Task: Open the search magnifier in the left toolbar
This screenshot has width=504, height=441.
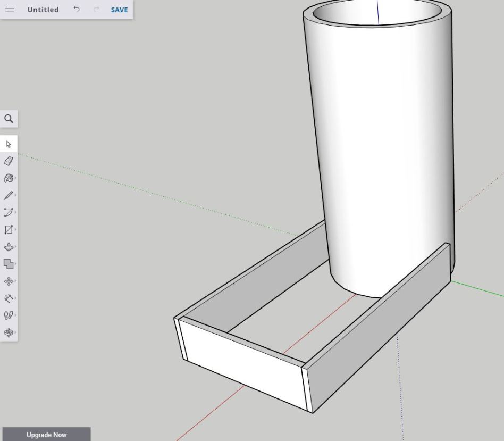Action: coord(9,119)
